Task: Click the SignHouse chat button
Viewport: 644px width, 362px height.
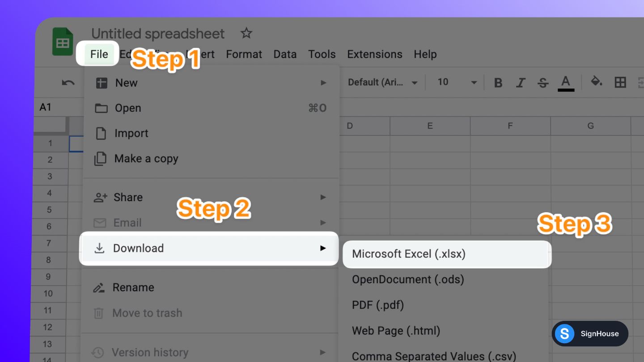Action: point(590,333)
